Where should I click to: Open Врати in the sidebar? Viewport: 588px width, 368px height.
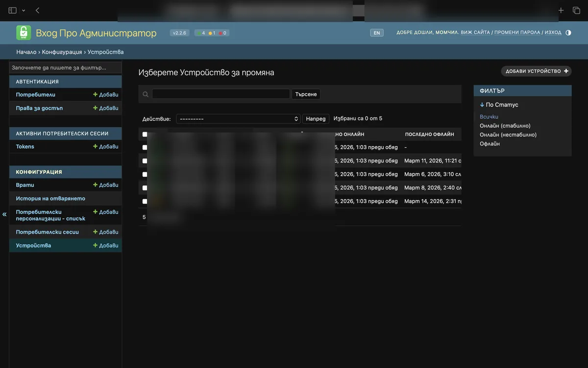[25, 185]
